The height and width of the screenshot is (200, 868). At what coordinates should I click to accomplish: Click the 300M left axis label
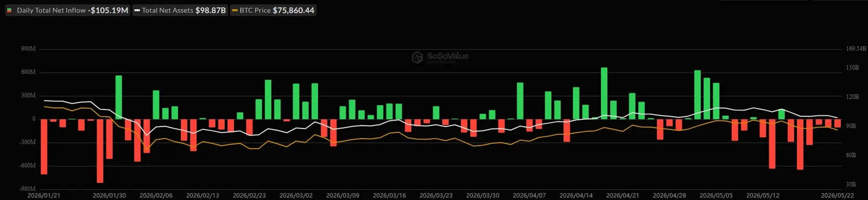(28, 96)
